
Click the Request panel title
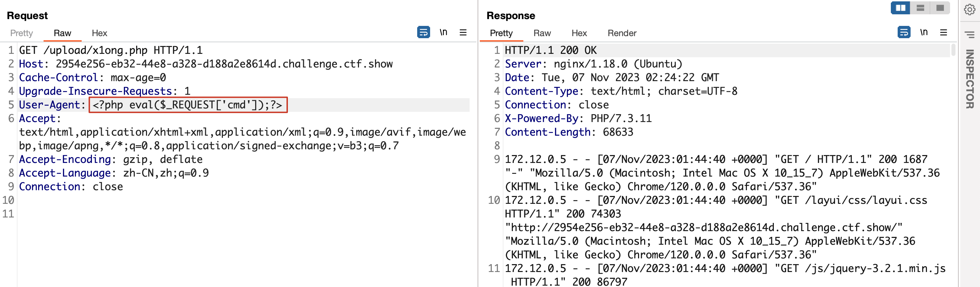click(27, 16)
